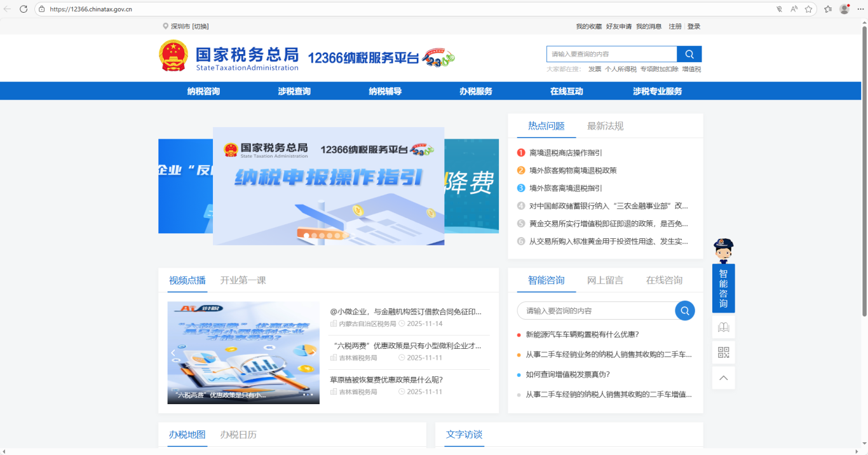Click the 登录 login link

[x=694, y=27]
